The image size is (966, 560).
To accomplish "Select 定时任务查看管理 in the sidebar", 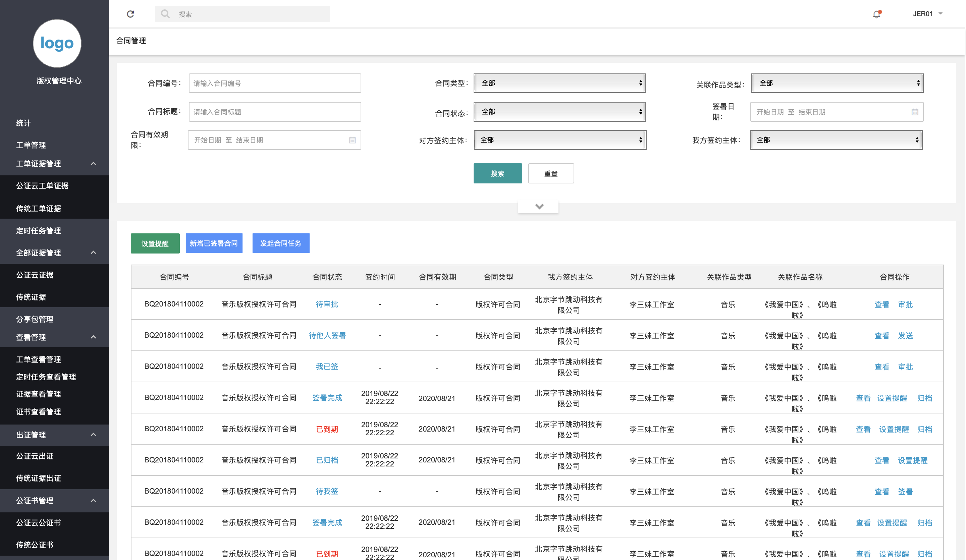I will (46, 377).
